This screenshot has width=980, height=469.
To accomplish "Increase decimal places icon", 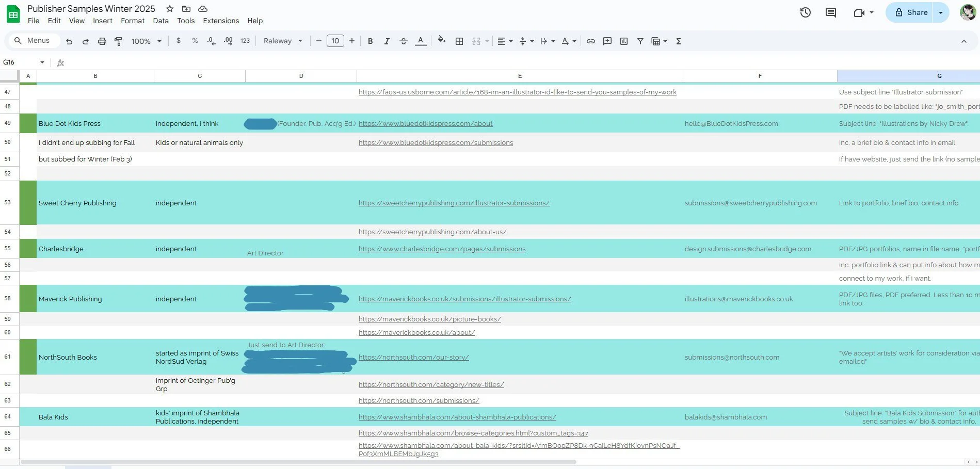I will pos(228,41).
